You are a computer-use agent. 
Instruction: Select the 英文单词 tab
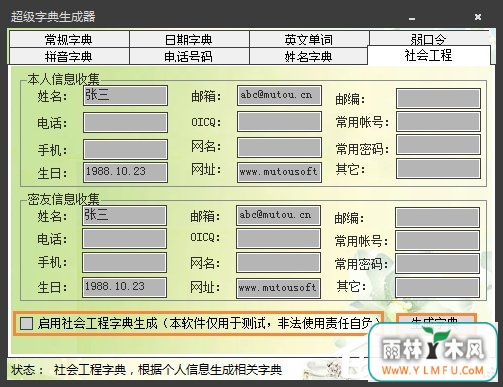click(309, 39)
